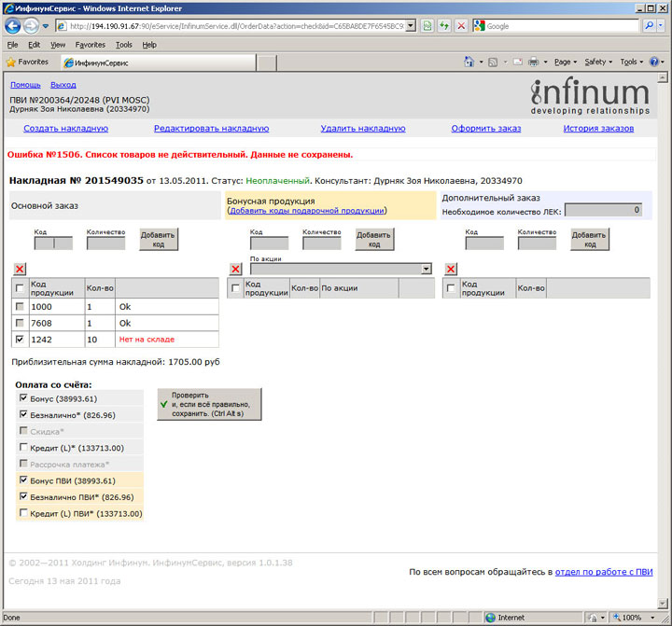Click Добавить коды подарочной продукции link
Image resolution: width=672 pixels, height=626 pixels.
[307, 211]
